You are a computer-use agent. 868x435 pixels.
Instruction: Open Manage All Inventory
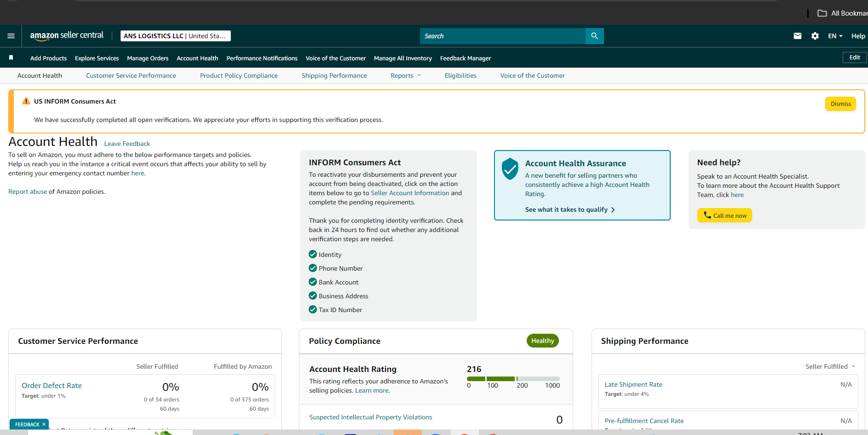tap(403, 58)
